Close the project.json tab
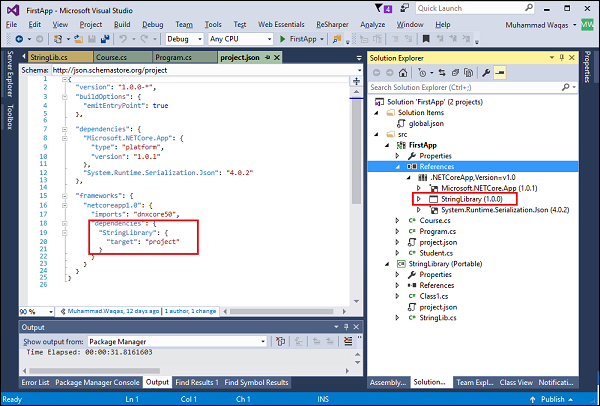 (277, 58)
